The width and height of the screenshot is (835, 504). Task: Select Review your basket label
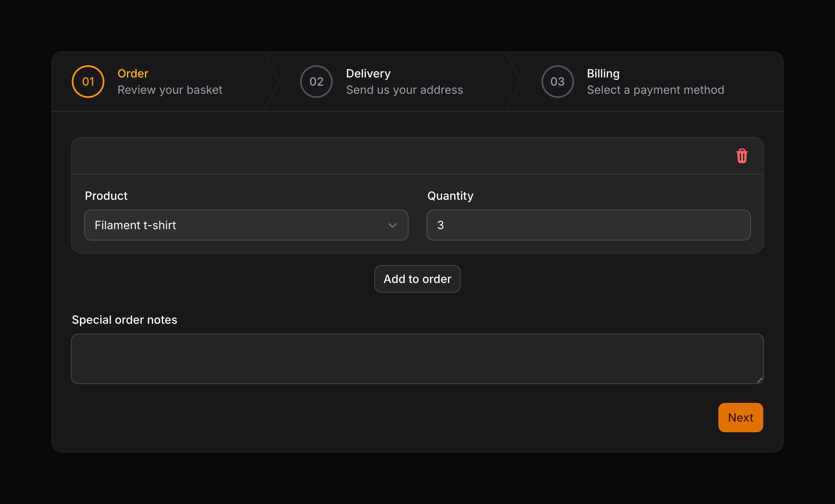coord(170,89)
